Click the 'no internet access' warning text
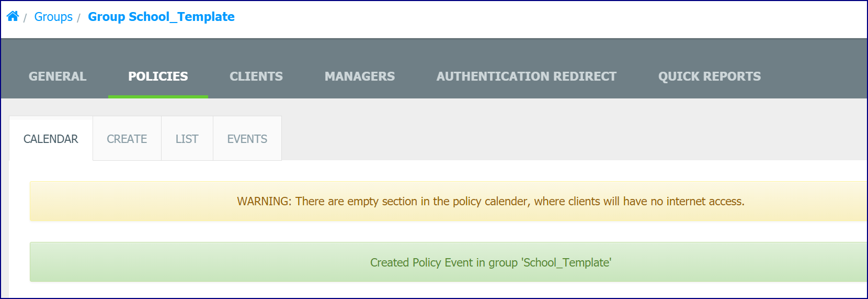Screen dimensions: 868x299 [698, 201]
